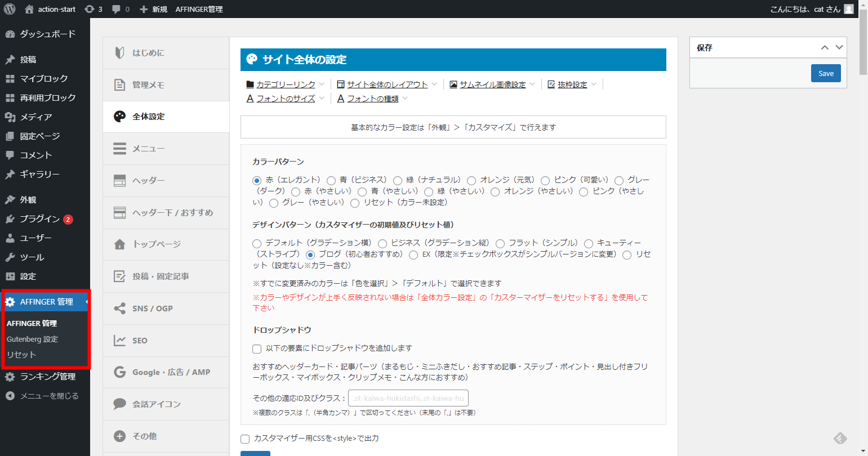Enable drop shadow checkbox 以下の要素に
This screenshot has width=868, height=456.
(x=257, y=348)
